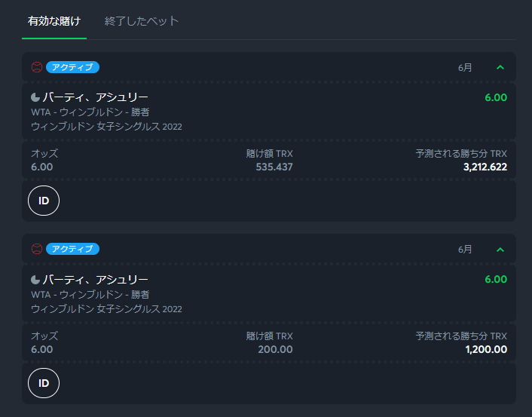Click pending clock icon beside first バーティ、アシュリー
The height and width of the screenshot is (417, 532).
point(35,98)
